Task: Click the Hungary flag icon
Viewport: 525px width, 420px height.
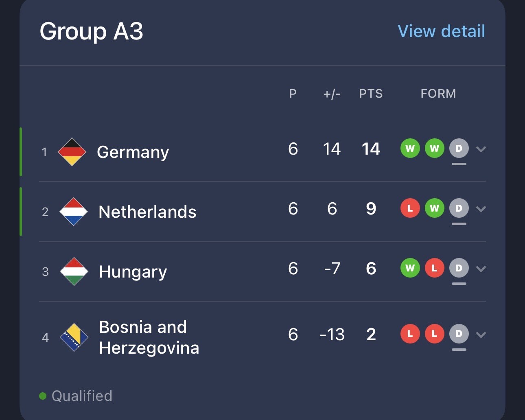Action: pos(74,271)
